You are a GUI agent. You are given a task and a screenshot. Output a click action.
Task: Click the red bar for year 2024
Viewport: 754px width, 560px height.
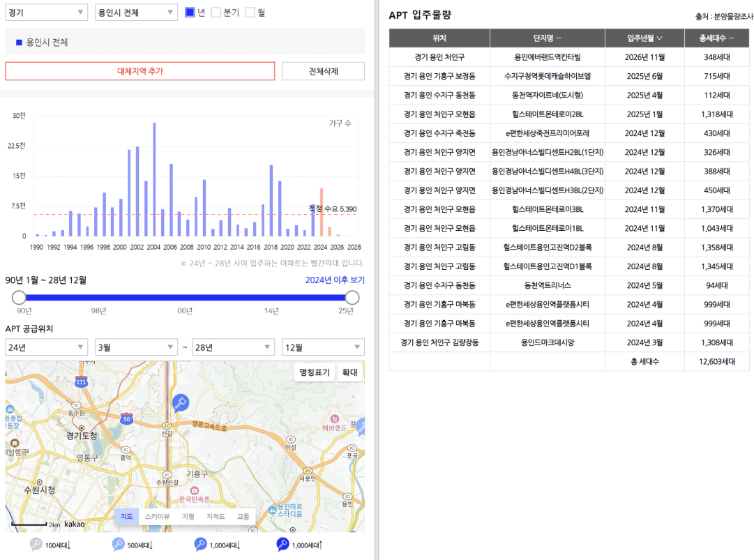322,212
